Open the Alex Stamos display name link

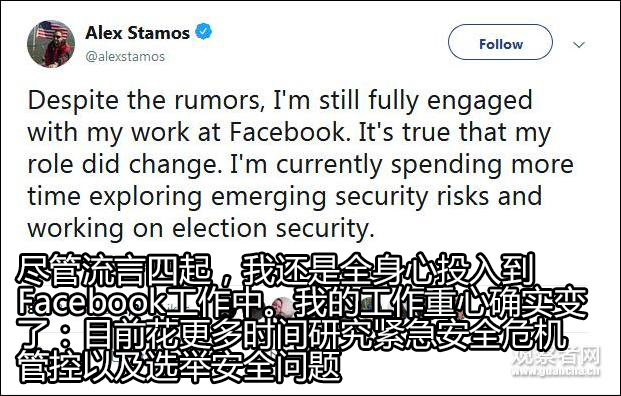click(137, 32)
